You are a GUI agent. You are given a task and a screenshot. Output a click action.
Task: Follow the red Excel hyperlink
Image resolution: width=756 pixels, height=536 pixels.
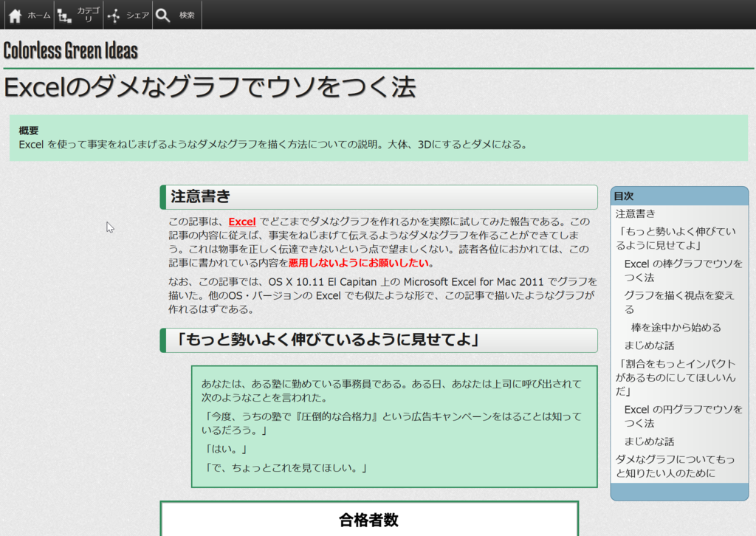tap(242, 221)
